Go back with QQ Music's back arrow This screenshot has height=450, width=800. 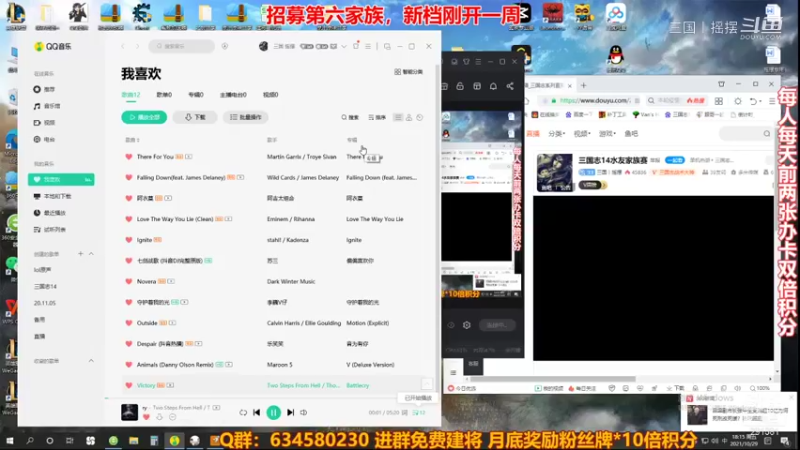tap(123, 46)
